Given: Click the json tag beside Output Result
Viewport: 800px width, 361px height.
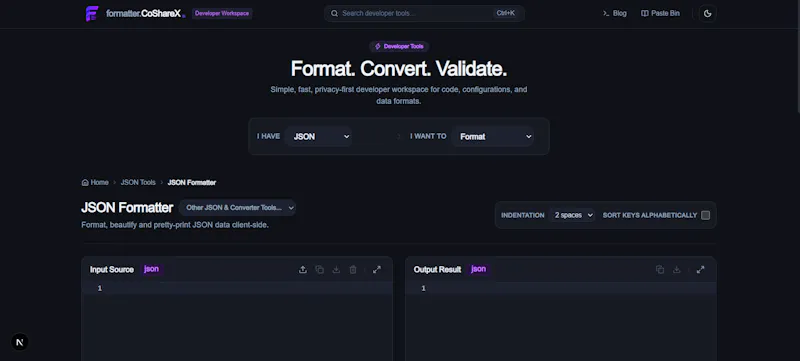Looking at the screenshot, I should click(479, 269).
